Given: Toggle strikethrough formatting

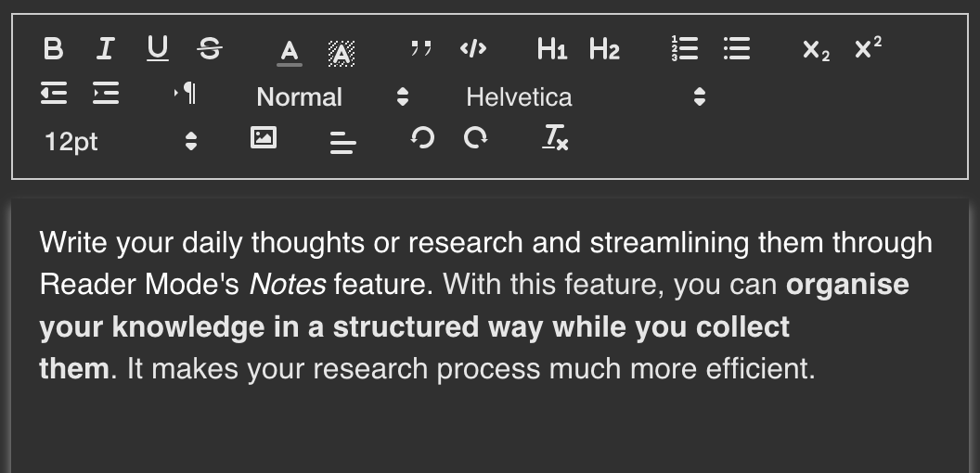Looking at the screenshot, I should 210,48.
